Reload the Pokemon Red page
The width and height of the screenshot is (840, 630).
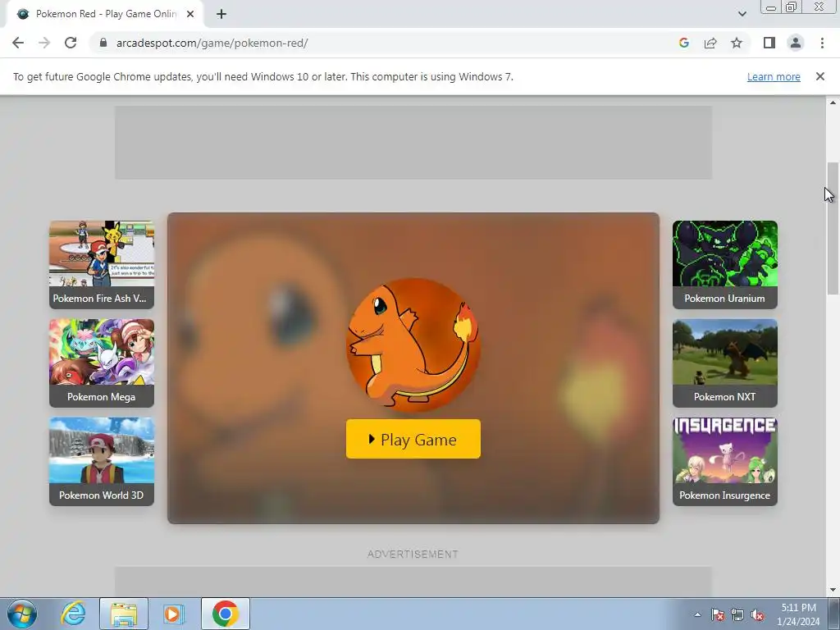[71, 43]
